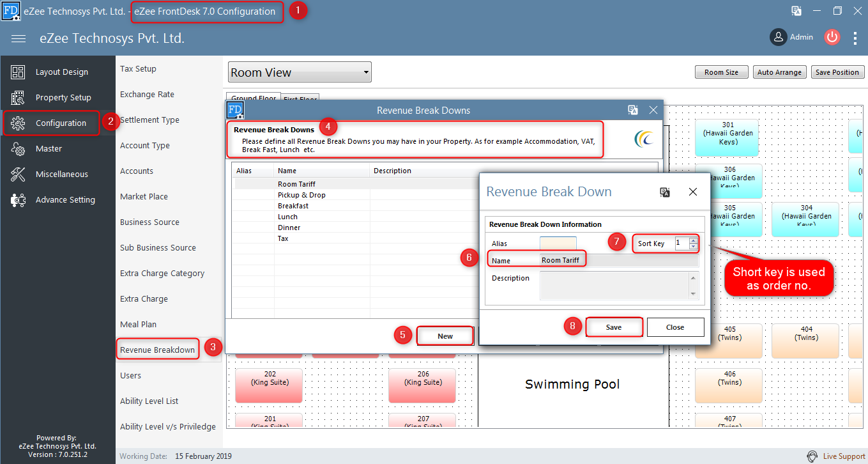Open Ability Level v/s Priviledge item
The height and width of the screenshot is (464, 868).
click(168, 427)
